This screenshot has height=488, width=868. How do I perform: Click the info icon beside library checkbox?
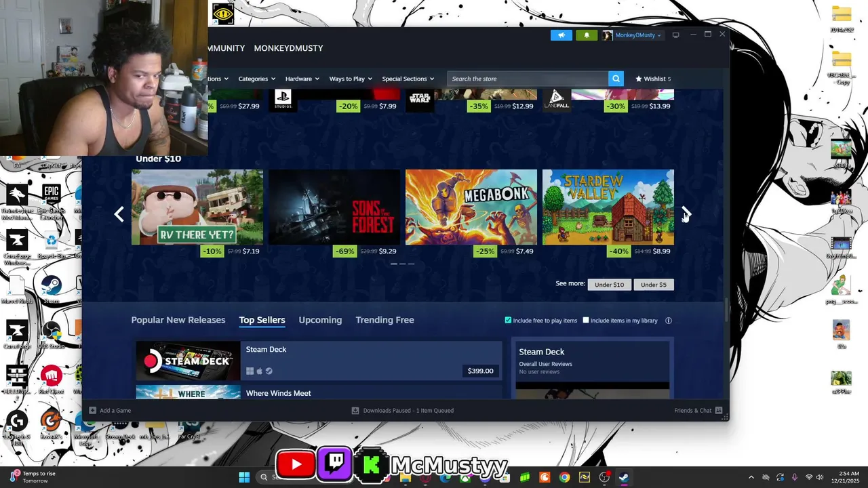coord(669,321)
